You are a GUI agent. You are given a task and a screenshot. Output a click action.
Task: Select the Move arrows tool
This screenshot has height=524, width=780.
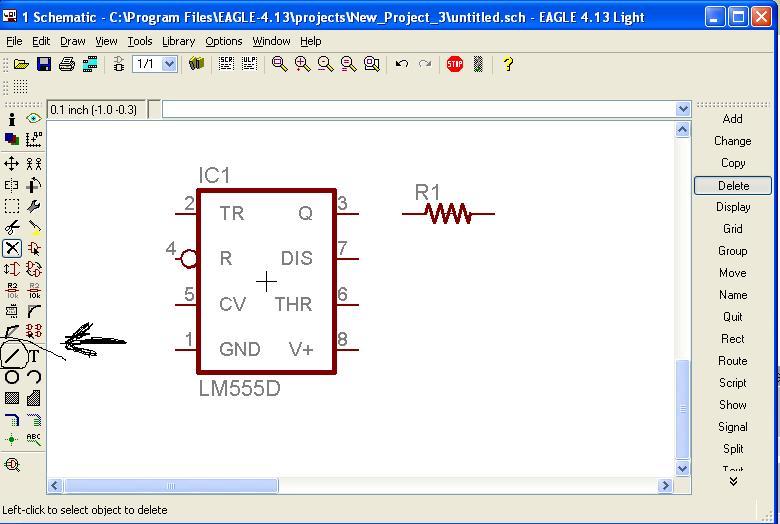(x=12, y=164)
